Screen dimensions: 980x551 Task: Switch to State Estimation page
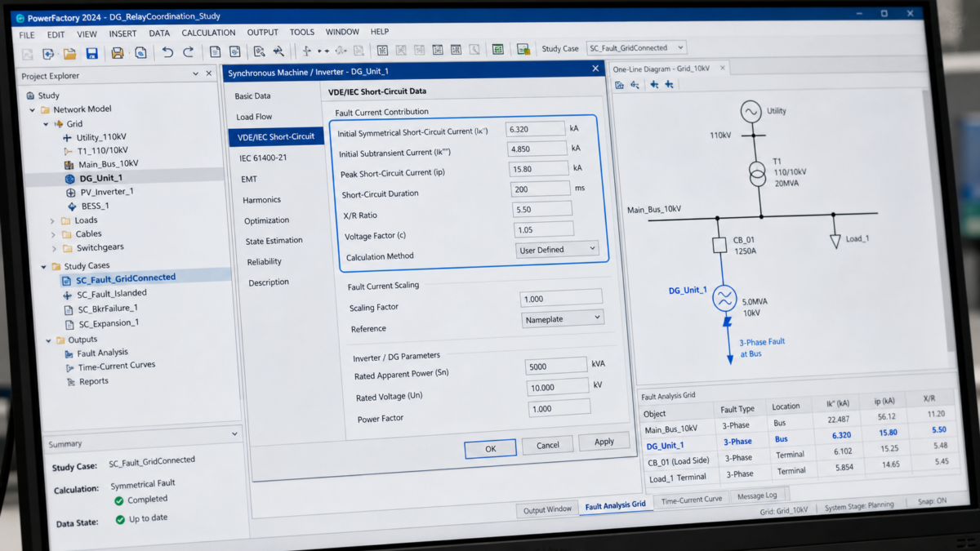(274, 241)
